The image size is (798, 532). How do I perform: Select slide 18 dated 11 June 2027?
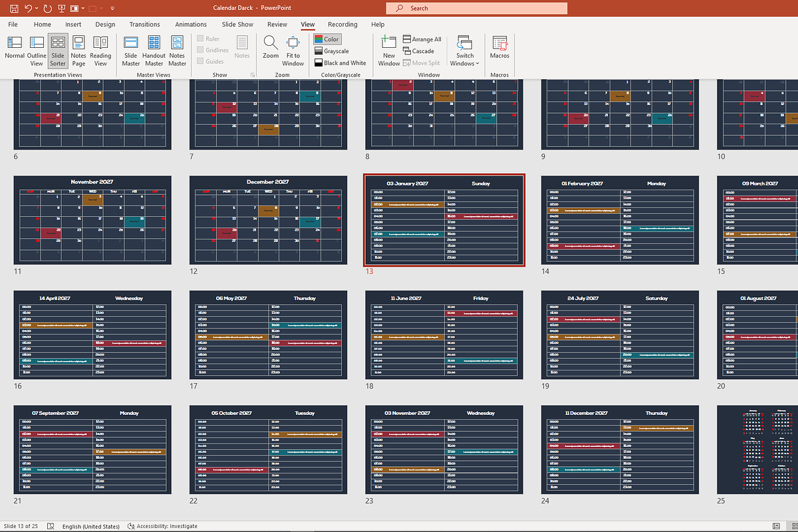[444, 335]
